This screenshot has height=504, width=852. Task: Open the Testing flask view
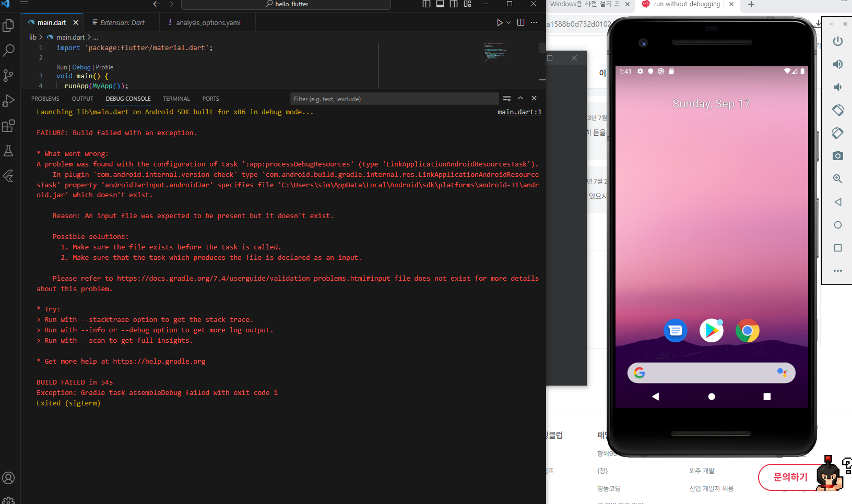tap(8, 151)
